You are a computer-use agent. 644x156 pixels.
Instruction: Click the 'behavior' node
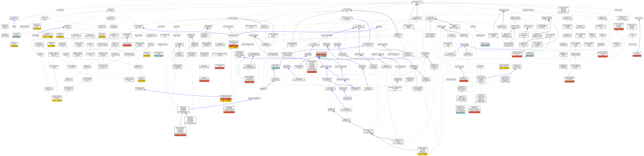tap(473, 27)
